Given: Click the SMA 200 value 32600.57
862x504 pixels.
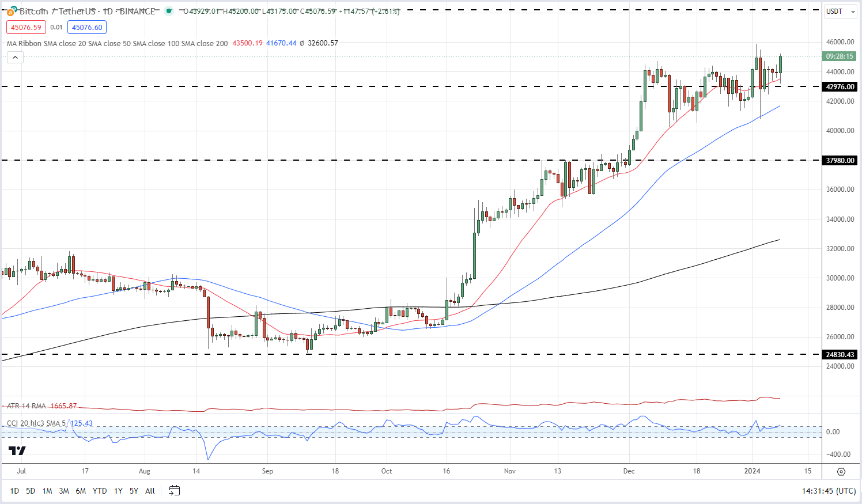Looking at the screenshot, I should point(323,43).
